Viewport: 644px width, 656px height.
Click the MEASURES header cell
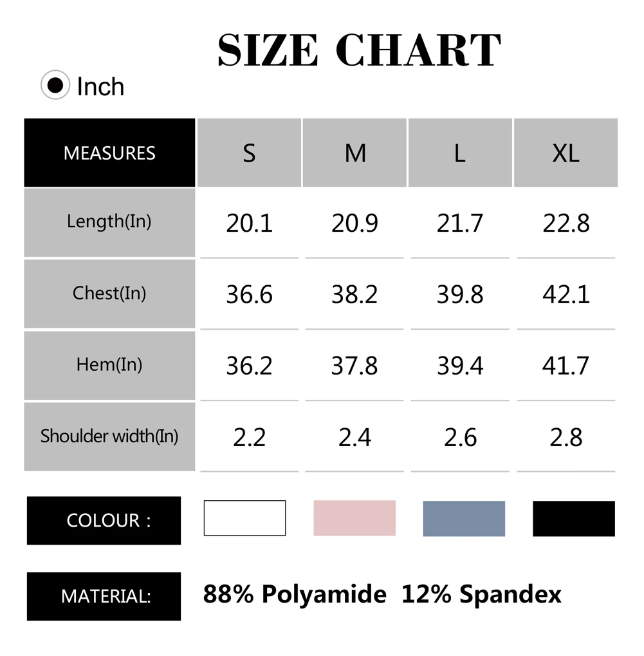[x=109, y=153]
